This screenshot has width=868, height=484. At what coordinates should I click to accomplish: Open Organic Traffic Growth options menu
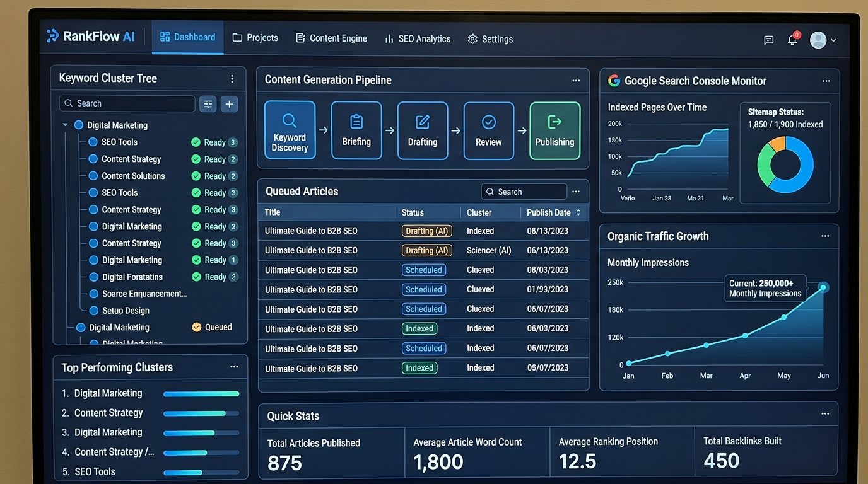(x=825, y=236)
